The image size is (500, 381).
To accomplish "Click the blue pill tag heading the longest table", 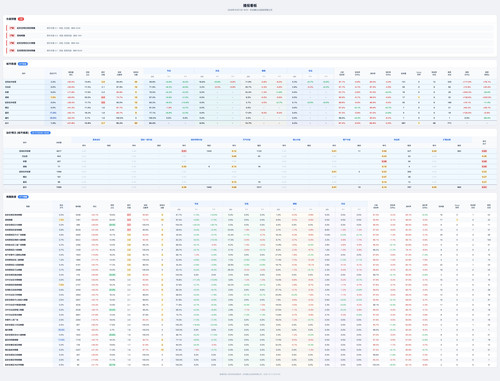I will click(x=23, y=197).
